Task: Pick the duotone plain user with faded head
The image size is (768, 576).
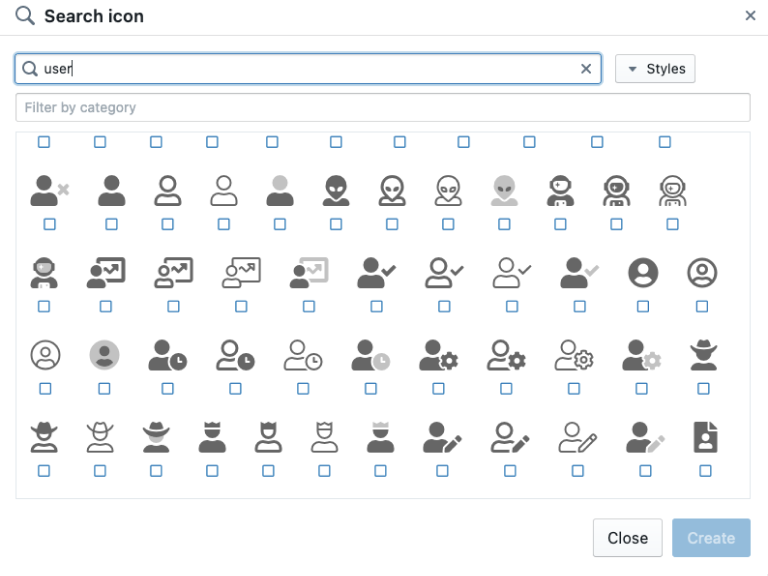Action: [280, 191]
